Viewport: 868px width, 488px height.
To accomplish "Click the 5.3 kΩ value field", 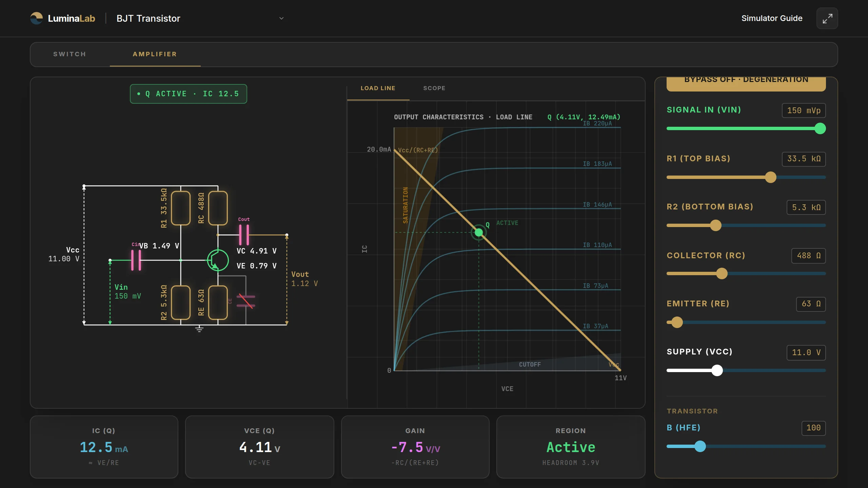I will [x=806, y=207].
